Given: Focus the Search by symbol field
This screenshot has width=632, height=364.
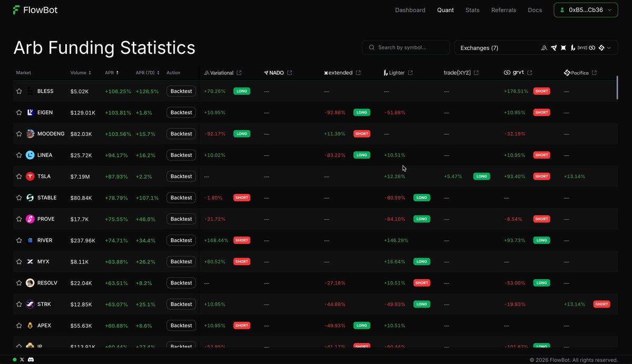Looking at the screenshot, I should pos(406,47).
